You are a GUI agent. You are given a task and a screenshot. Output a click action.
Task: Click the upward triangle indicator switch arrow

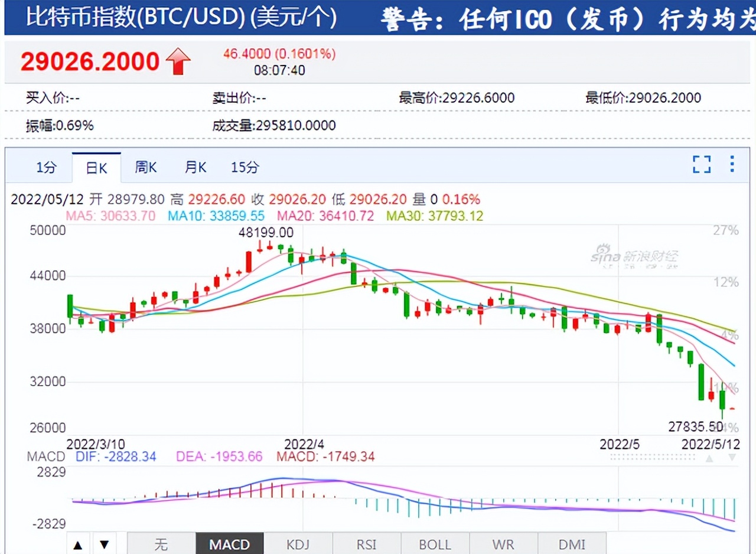pos(77,544)
